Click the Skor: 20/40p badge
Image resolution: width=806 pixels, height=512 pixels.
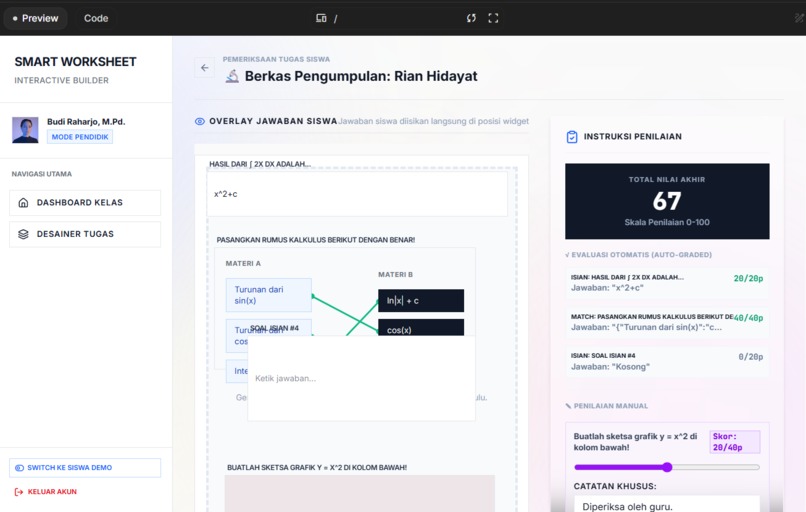pyautogui.click(x=735, y=442)
